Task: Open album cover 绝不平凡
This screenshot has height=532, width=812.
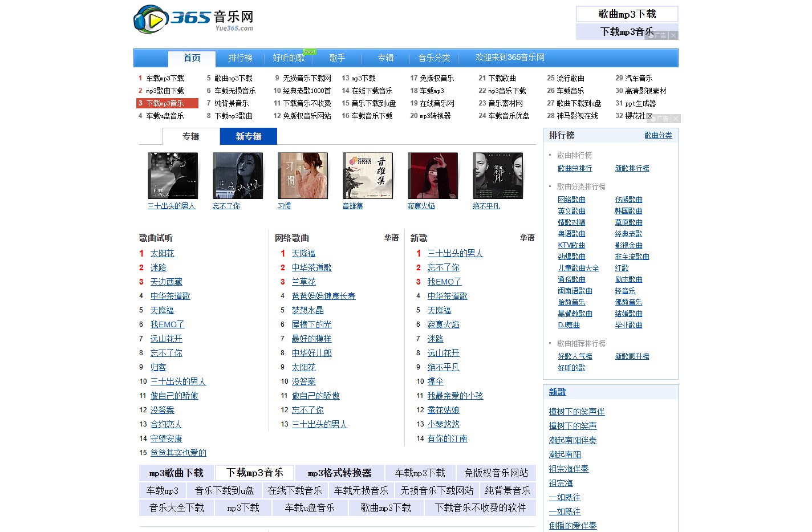Action: [498, 176]
